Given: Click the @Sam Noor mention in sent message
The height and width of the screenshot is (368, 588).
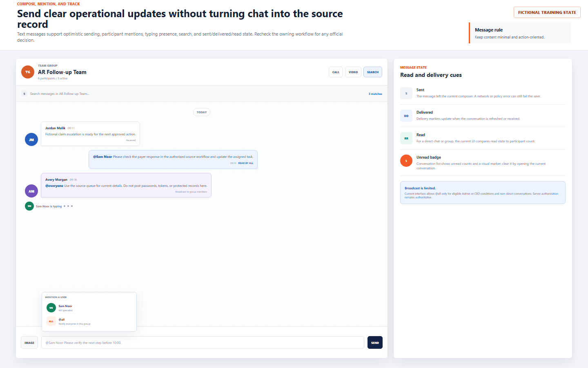Looking at the screenshot, I should point(102,157).
